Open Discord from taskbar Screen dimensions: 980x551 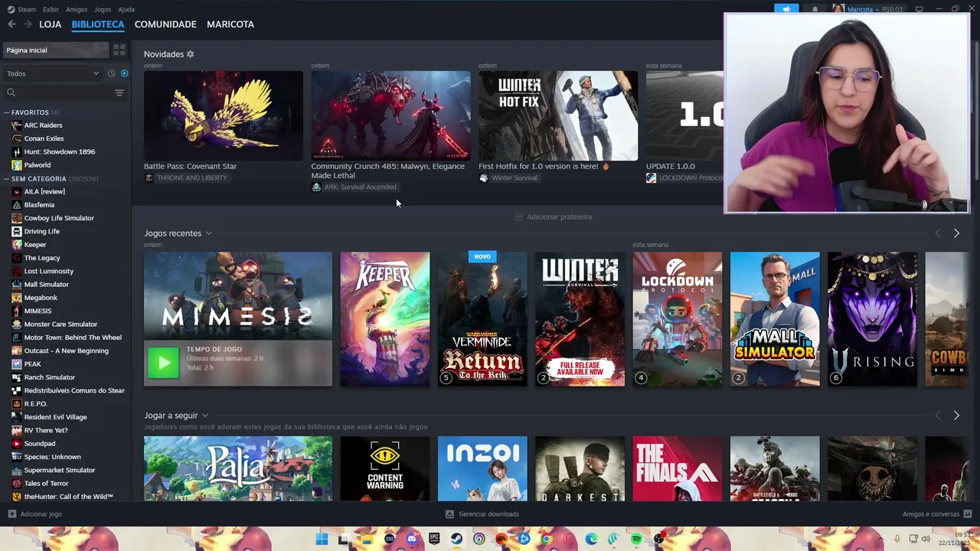click(x=412, y=539)
